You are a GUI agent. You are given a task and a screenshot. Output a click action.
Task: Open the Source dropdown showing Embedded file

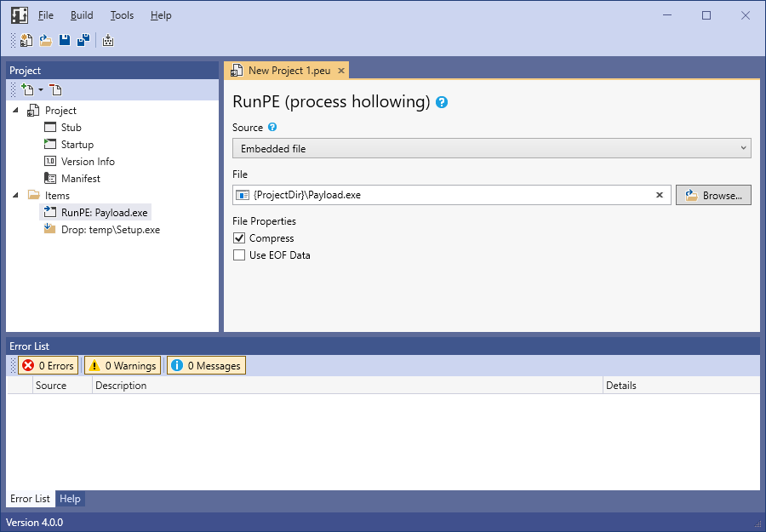pyautogui.click(x=491, y=149)
